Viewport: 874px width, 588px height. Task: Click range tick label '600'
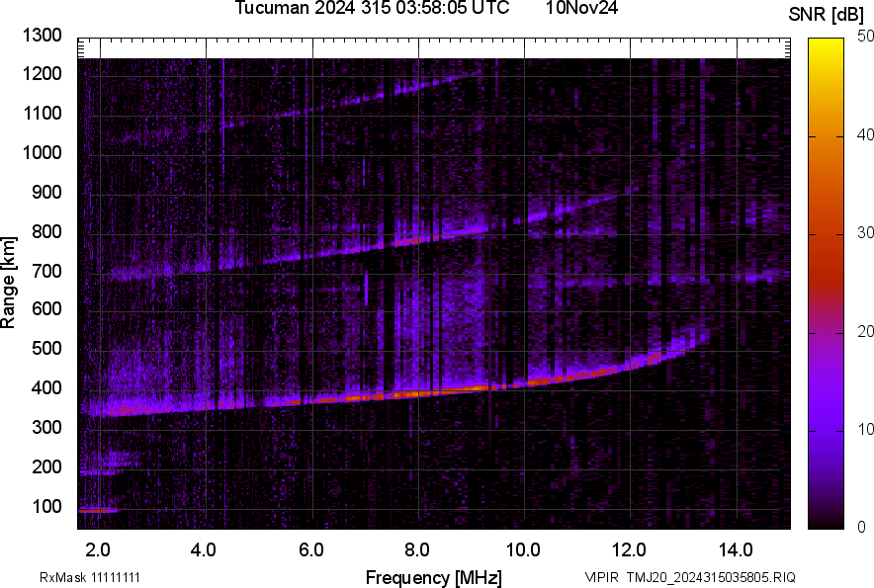coord(46,308)
